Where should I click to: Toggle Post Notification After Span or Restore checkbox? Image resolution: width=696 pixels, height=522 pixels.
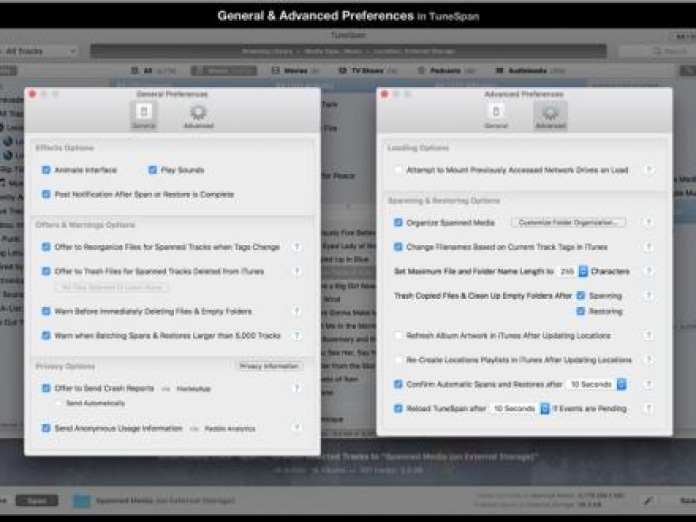(46, 194)
